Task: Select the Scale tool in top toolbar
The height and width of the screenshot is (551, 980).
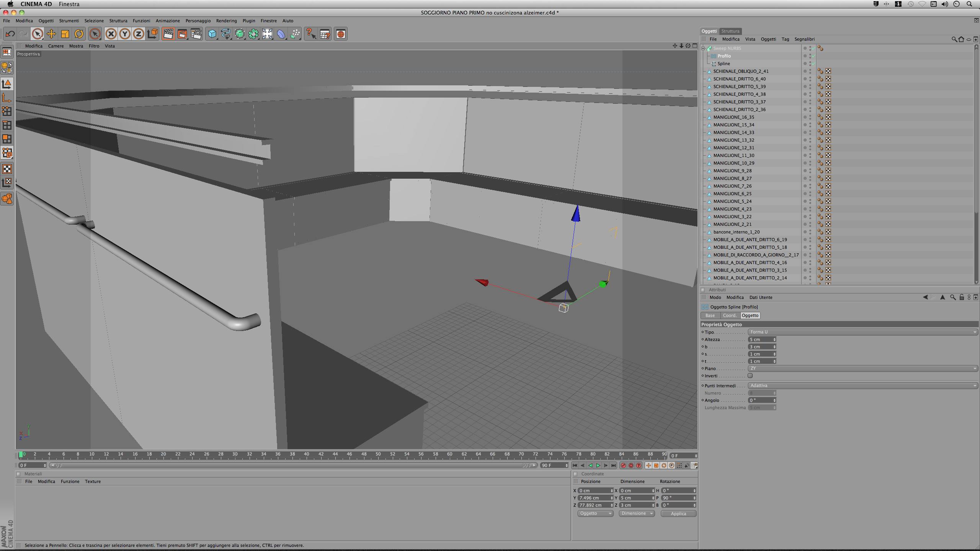Action: tap(65, 34)
